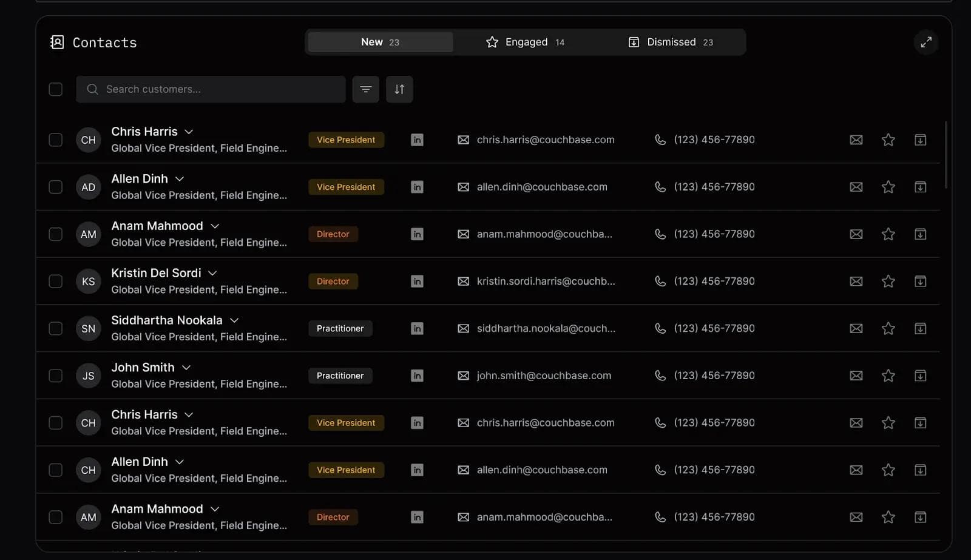
Task: Expand details for John Smith via chevron
Action: click(186, 367)
